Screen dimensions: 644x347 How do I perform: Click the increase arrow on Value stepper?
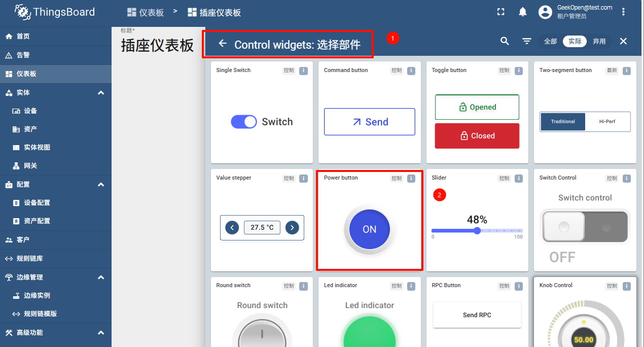coord(292,227)
